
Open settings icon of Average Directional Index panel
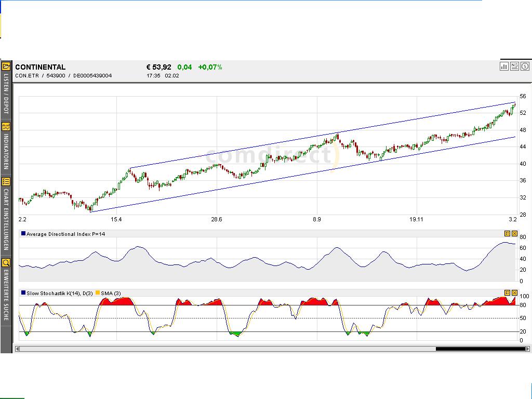[507, 233]
